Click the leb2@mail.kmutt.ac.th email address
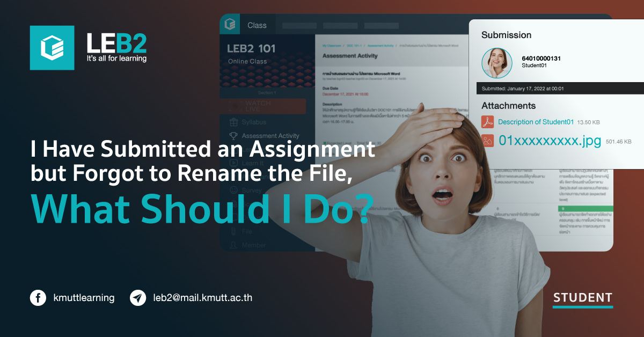Screen dimensions: 644x337 click(x=203, y=297)
